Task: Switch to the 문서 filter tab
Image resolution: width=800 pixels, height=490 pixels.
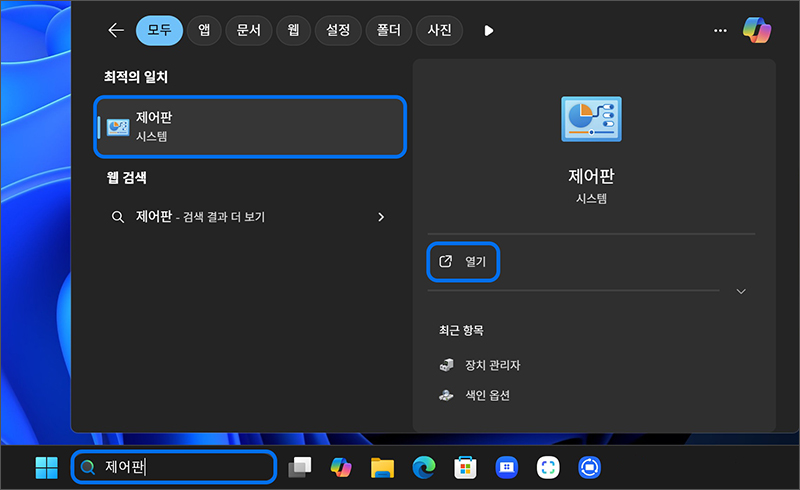Action: pyautogui.click(x=248, y=31)
